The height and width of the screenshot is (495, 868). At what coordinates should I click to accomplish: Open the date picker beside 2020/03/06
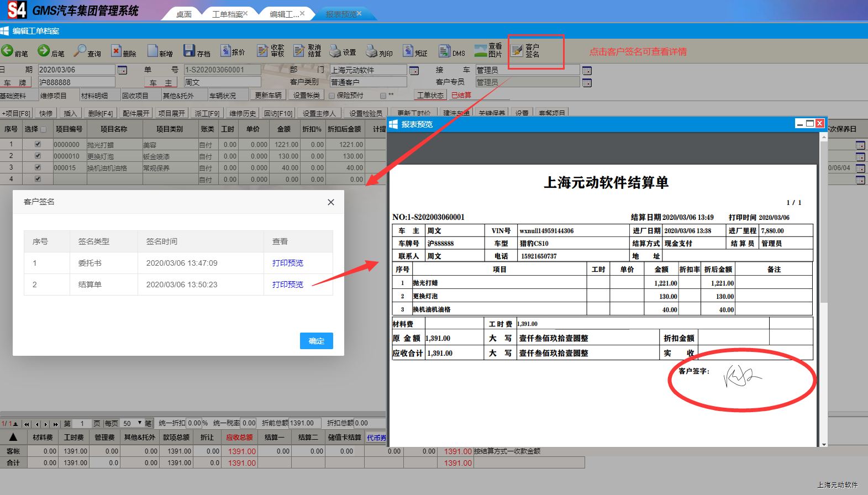click(x=122, y=70)
